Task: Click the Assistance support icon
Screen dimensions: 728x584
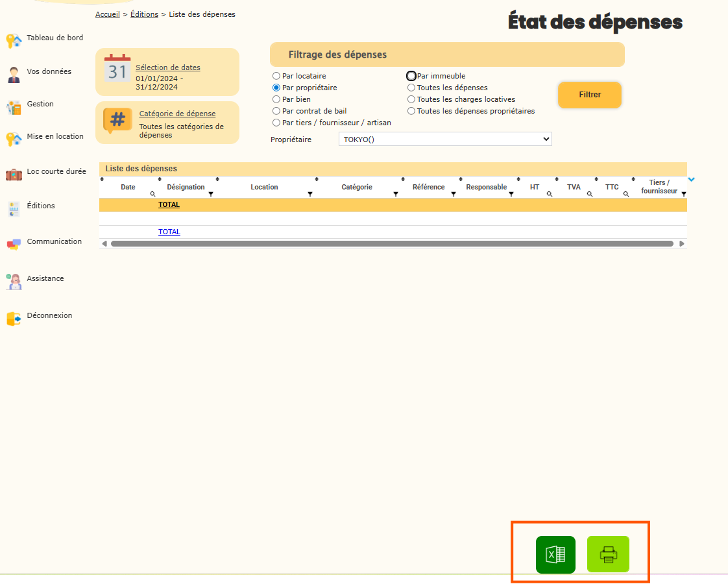Action: (x=14, y=281)
